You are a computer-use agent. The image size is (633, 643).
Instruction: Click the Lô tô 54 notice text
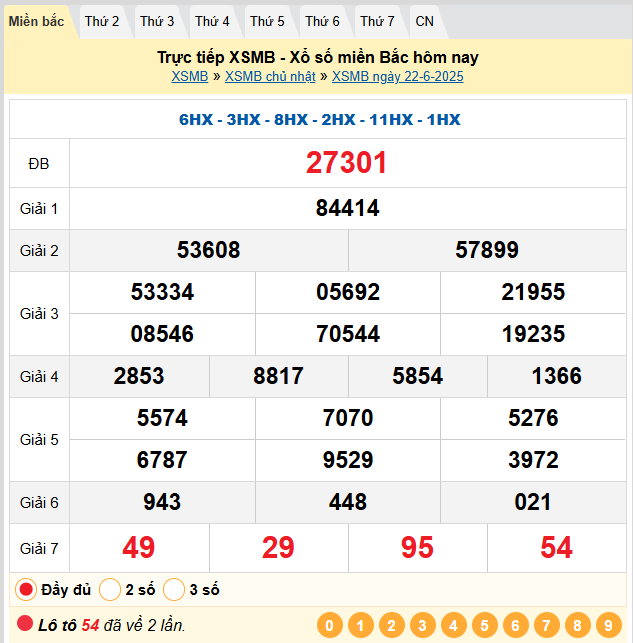[x=112, y=626]
